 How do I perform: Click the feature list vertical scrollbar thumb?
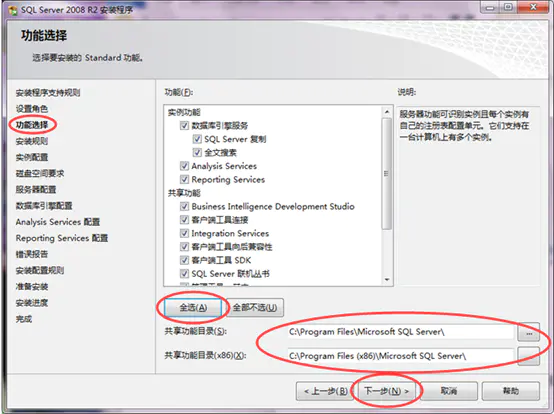[387, 173]
